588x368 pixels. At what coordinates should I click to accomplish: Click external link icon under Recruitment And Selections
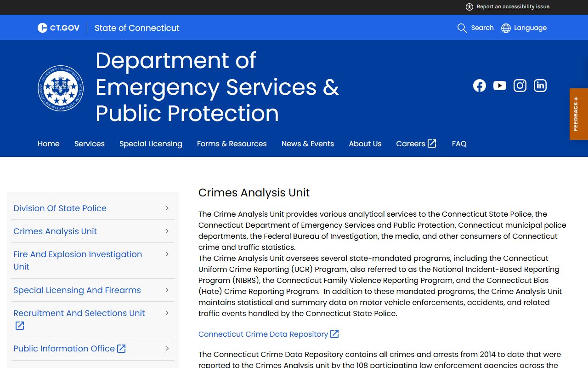[x=20, y=326]
